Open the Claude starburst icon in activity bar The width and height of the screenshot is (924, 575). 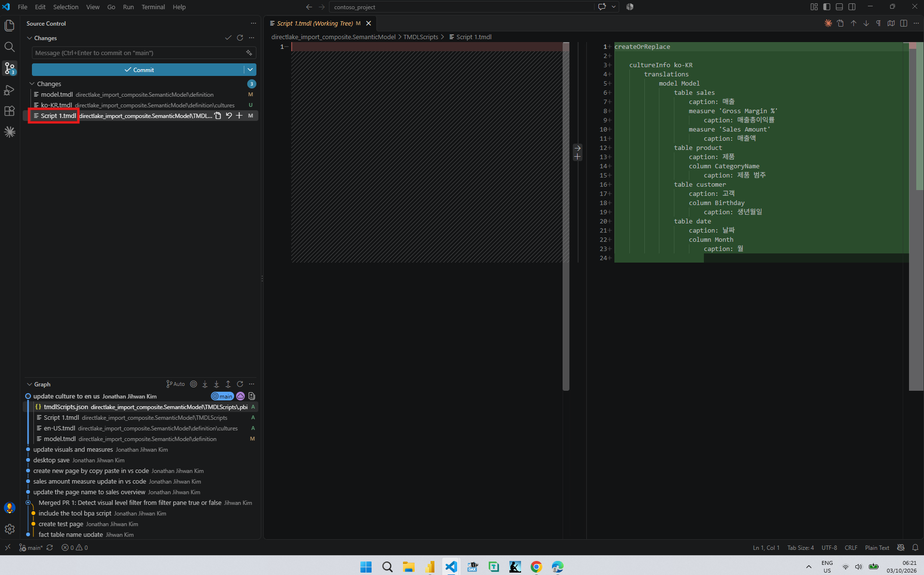point(10,132)
